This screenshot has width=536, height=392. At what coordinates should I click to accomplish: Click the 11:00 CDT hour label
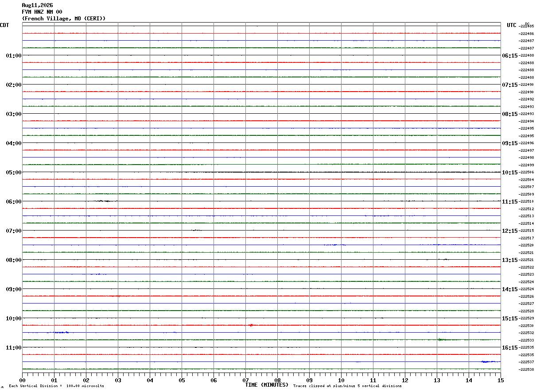pos(13,347)
